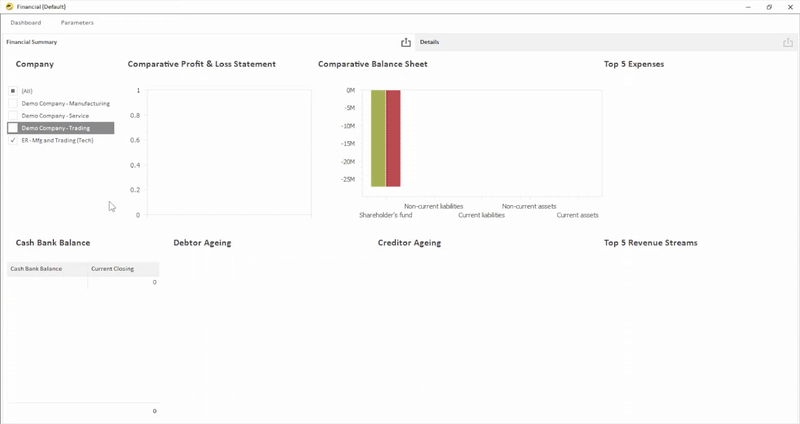Toggle the (All) company checkbox
Image resolution: width=800 pixels, height=424 pixels.
[x=13, y=91]
